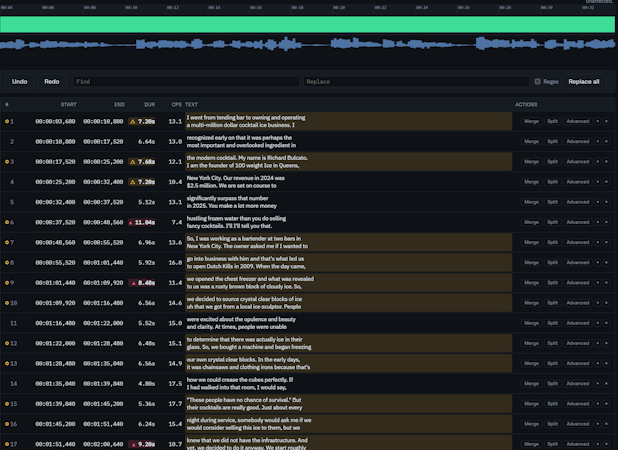Edit text 'recognized early on that it was perhaps'
Viewport: 618px width, 450px height.
tap(349, 141)
